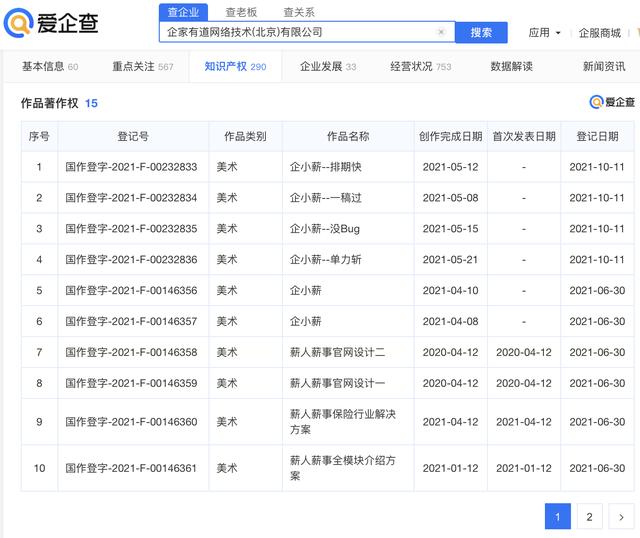Click work name 薪人薪事官网设计一
The height and width of the screenshot is (538, 640).
338,383
